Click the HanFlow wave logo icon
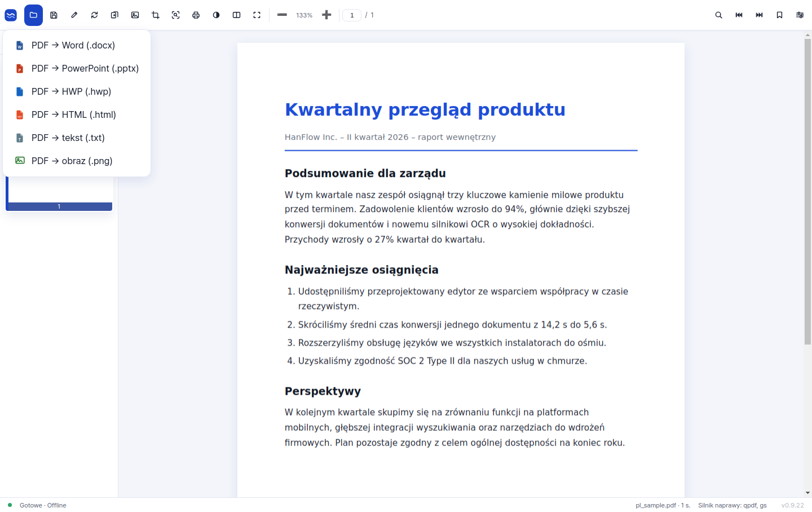The width and height of the screenshot is (812, 512). 11,15
